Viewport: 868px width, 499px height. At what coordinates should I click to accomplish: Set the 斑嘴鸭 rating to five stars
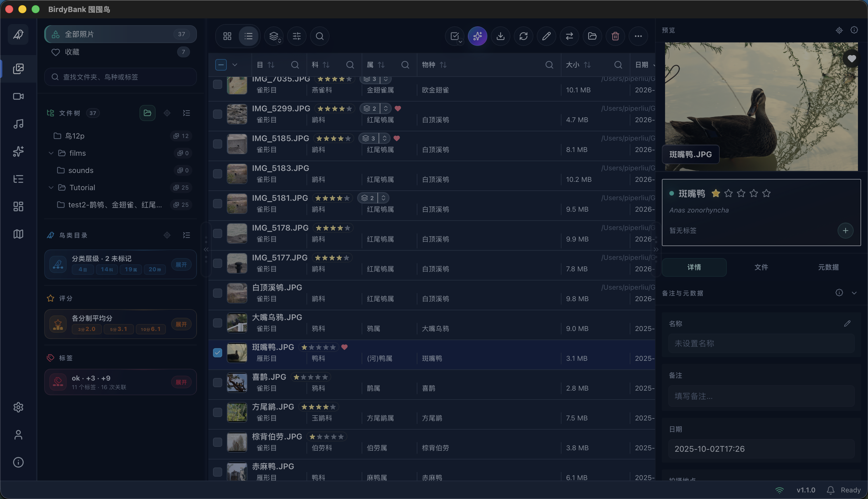pos(766,194)
